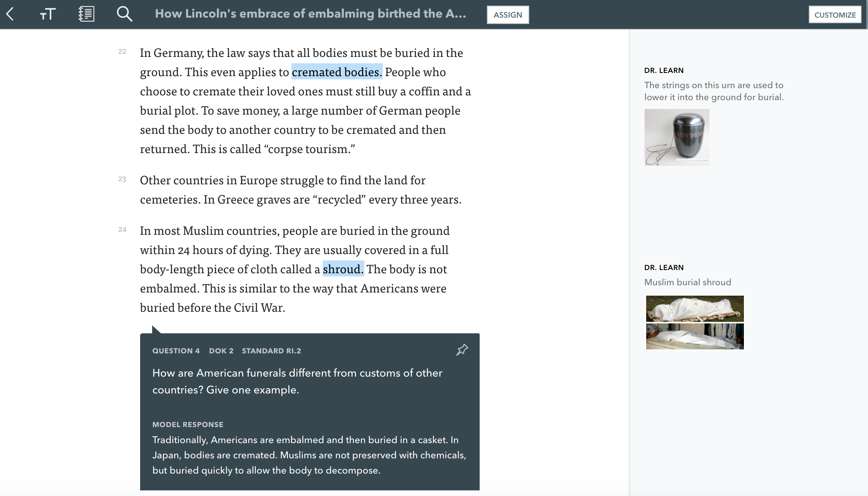Click the article title in header
Viewport: 868px width, 496px height.
point(310,14)
